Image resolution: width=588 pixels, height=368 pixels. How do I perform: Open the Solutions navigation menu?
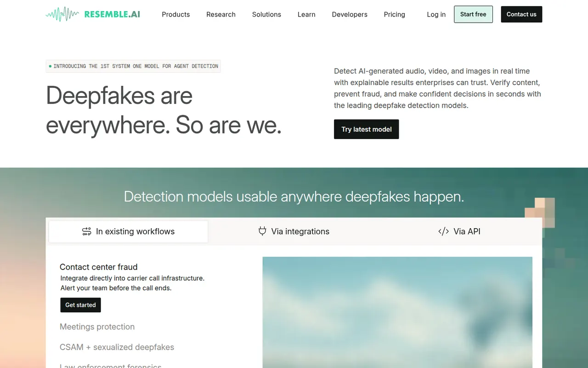click(x=266, y=14)
